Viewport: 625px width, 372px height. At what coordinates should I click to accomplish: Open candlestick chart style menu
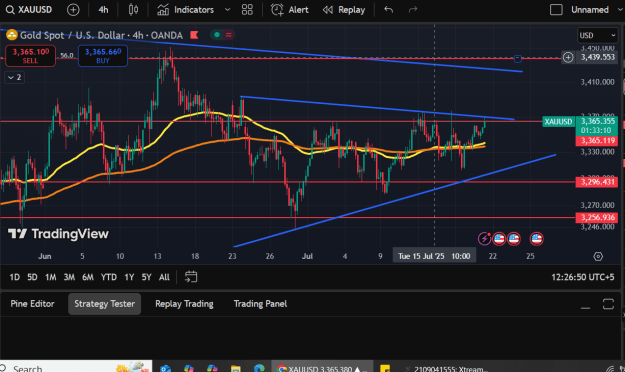134,10
